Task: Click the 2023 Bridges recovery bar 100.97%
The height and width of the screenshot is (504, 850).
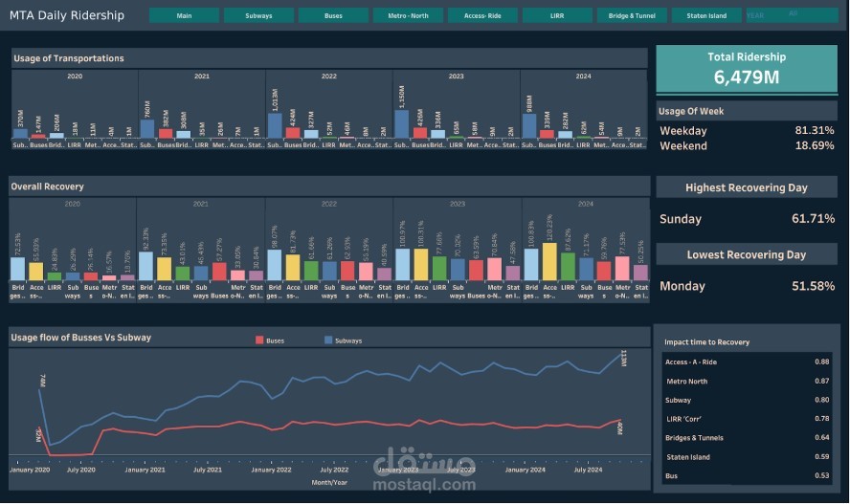Action: tap(403, 265)
